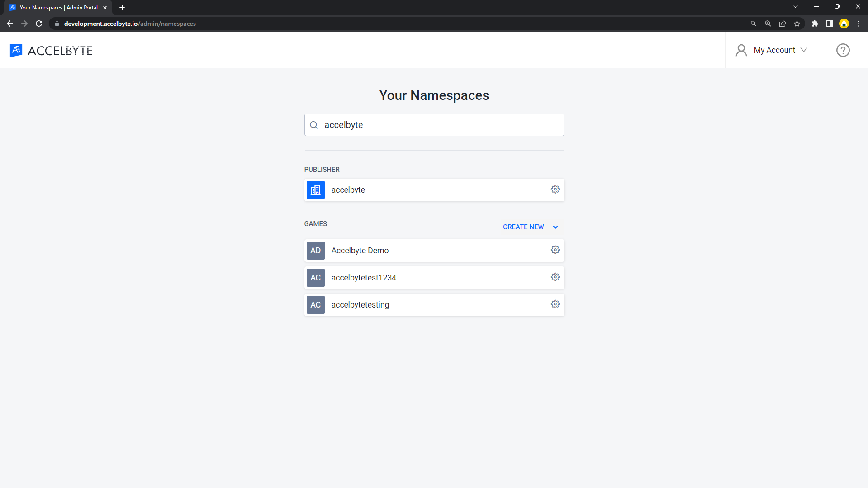
Task: Click the share page icon in address bar
Action: [783, 24]
